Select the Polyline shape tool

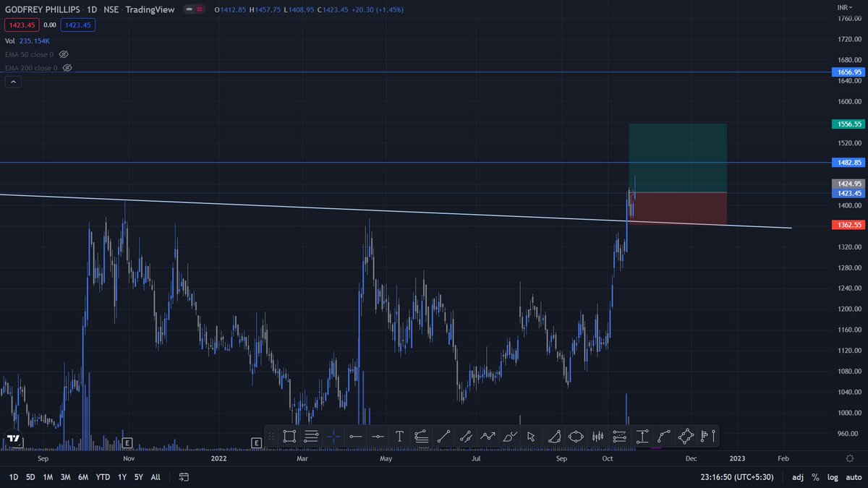pos(686,436)
